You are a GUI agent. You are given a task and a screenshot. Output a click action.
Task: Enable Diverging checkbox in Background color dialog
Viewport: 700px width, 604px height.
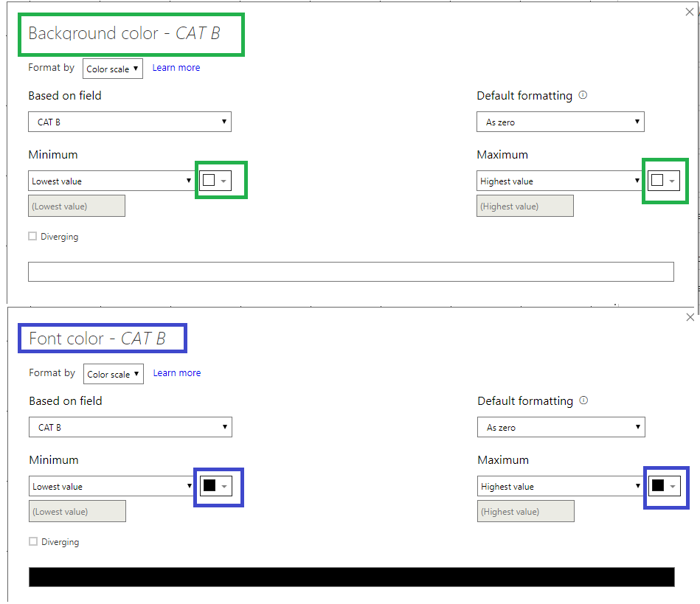pyautogui.click(x=32, y=236)
